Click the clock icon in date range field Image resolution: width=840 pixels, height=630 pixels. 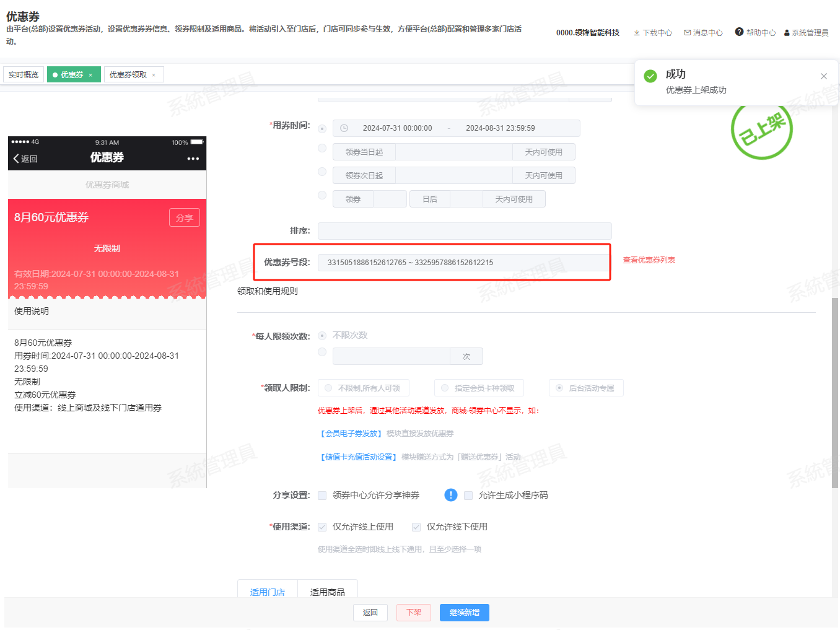pyautogui.click(x=344, y=128)
